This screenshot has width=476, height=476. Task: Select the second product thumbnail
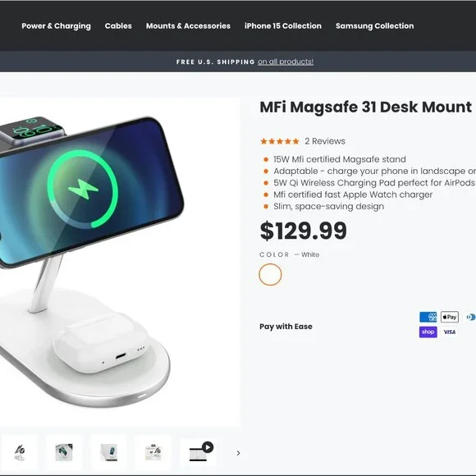tap(64, 453)
